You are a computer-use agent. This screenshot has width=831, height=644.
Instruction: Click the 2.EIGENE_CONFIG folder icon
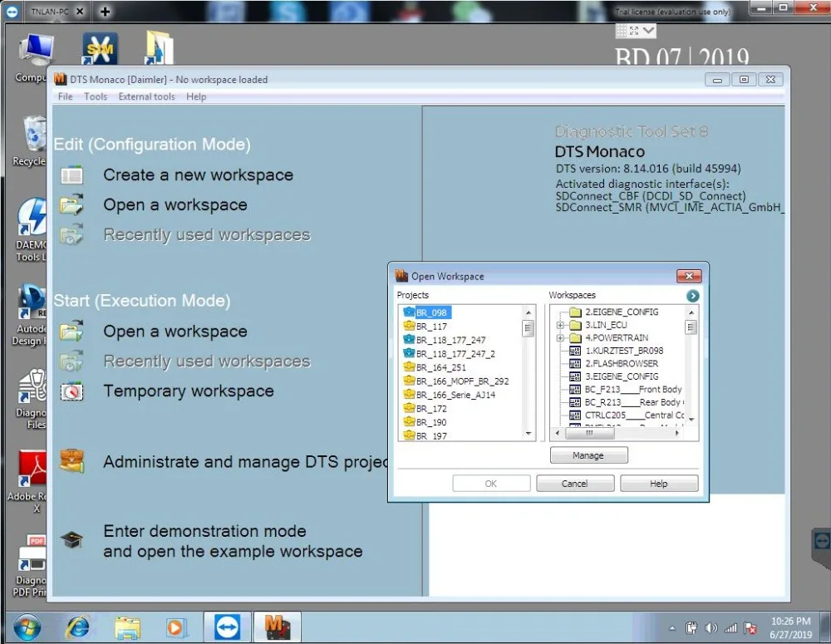click(576, 312)
